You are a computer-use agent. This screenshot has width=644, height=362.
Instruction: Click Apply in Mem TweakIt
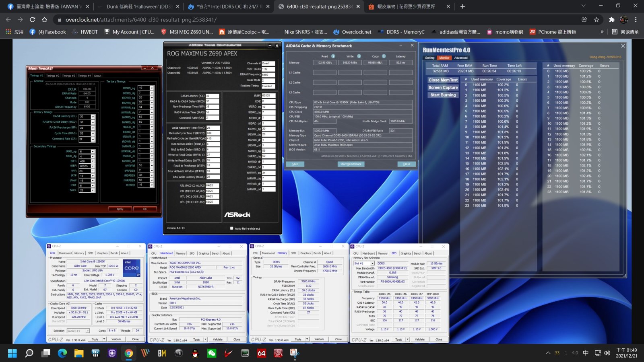coord(120,209)
